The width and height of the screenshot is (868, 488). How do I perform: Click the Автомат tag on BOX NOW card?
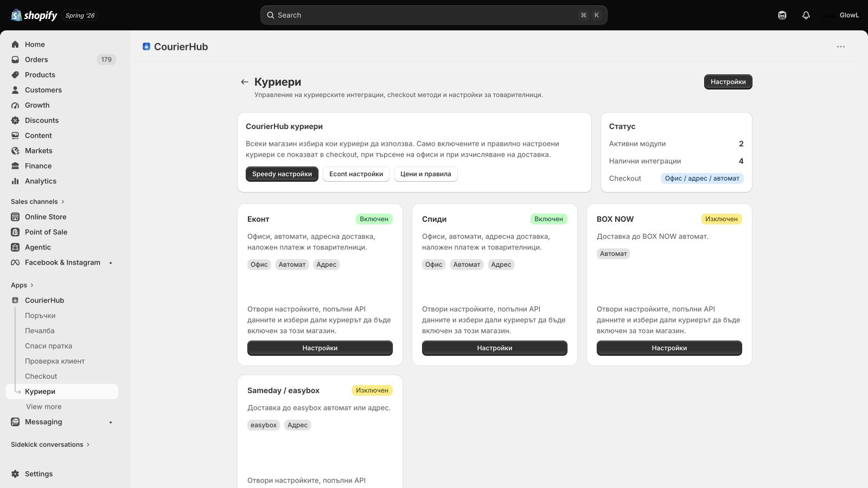[x=614, y=254]
